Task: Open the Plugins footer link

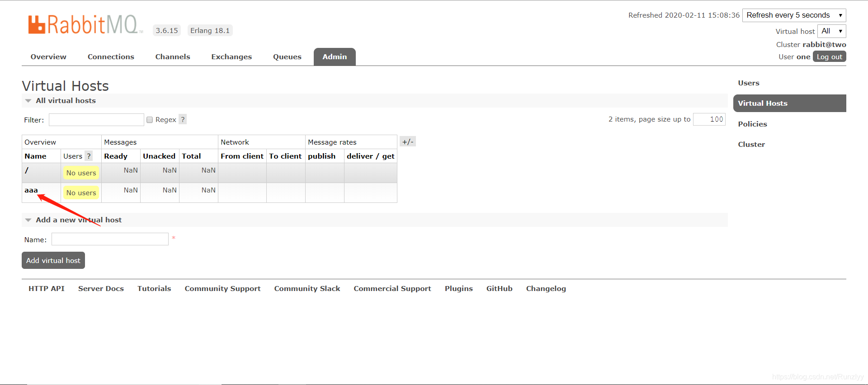Action: [x=459, y=288]
